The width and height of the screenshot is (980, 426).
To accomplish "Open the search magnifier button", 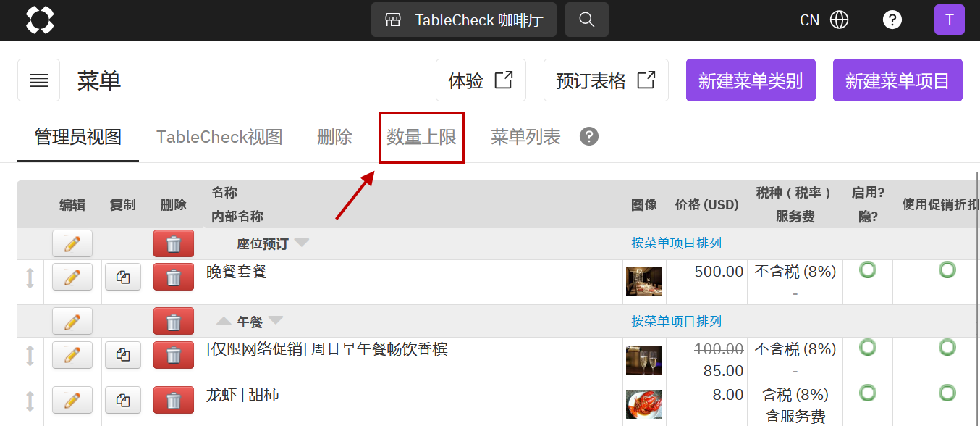I will tap(587, 20).
